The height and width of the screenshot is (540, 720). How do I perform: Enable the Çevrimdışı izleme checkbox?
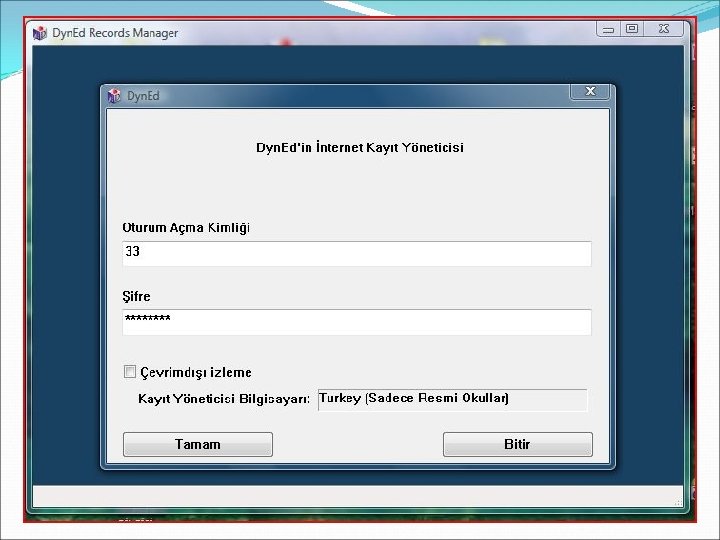130,371
